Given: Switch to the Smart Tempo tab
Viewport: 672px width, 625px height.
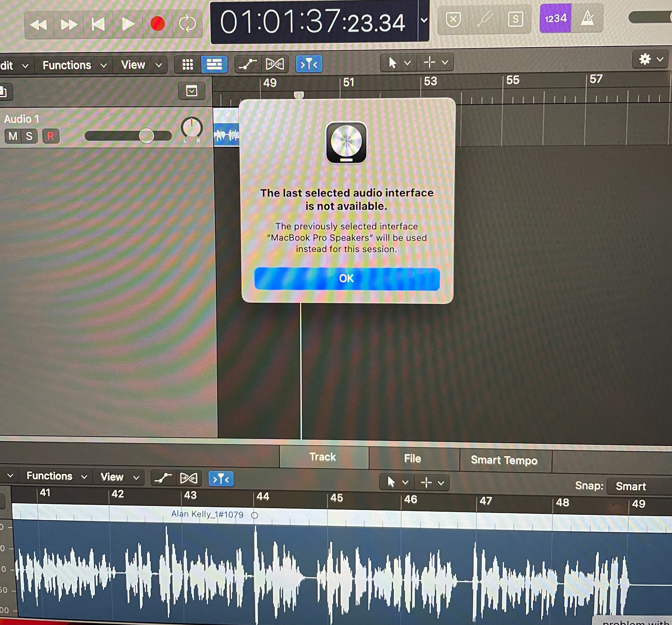Looking at the screenshot, I should click(504, 460).
